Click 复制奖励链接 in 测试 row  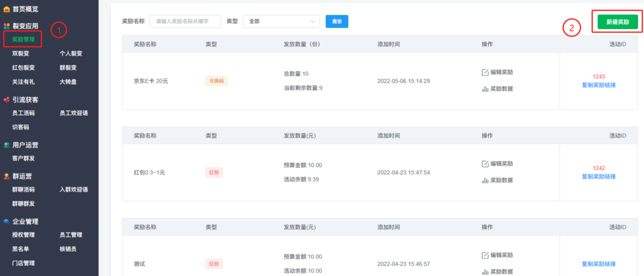coord(599,264)
